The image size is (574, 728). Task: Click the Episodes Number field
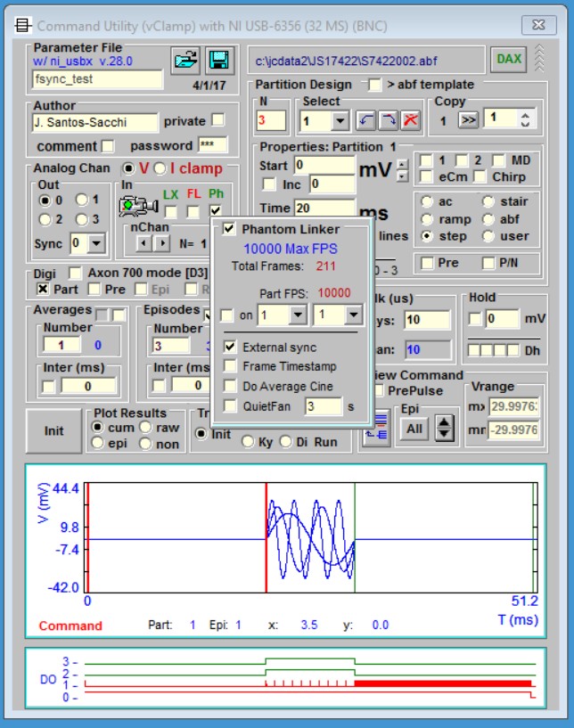point(171,346)
